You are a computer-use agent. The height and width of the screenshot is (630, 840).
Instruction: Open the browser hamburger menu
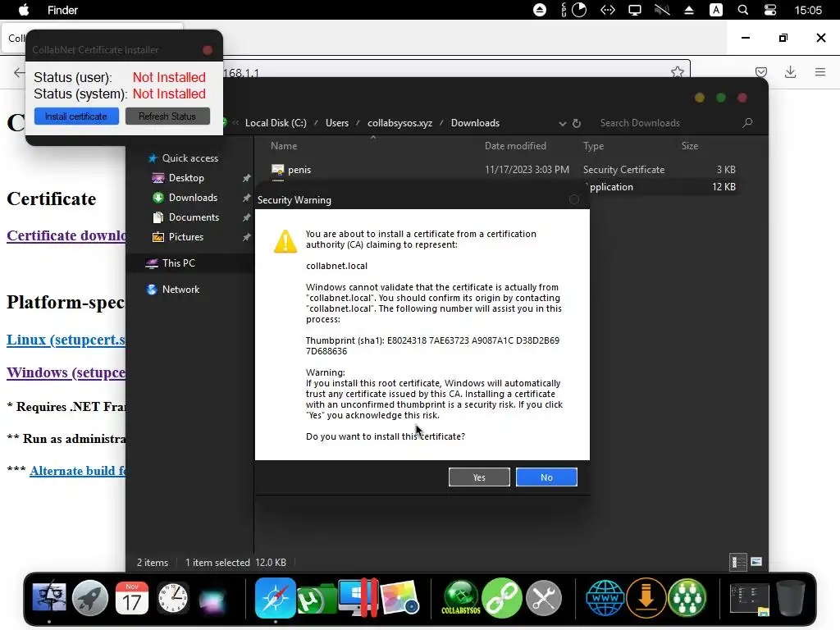point(820,72)
